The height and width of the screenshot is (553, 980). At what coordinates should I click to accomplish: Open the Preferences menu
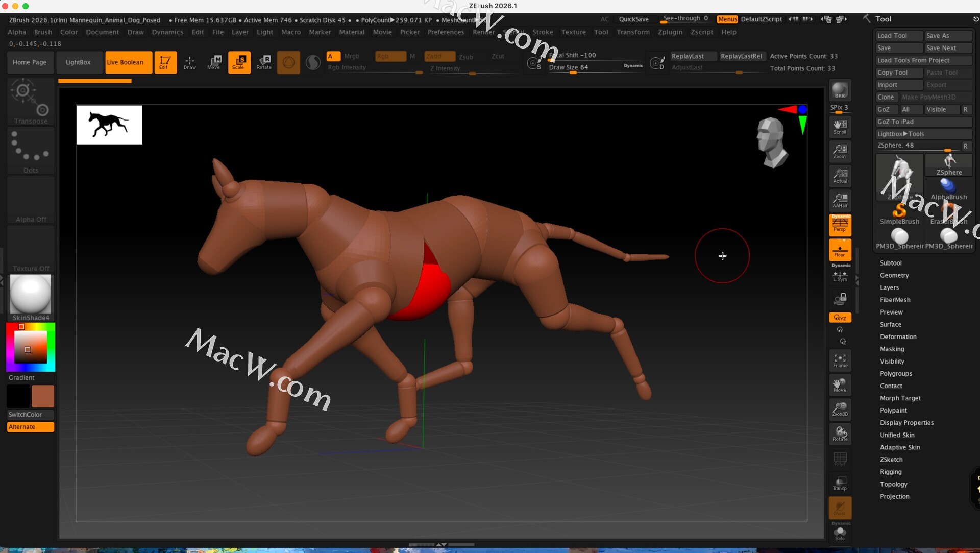tap(446, 32)
